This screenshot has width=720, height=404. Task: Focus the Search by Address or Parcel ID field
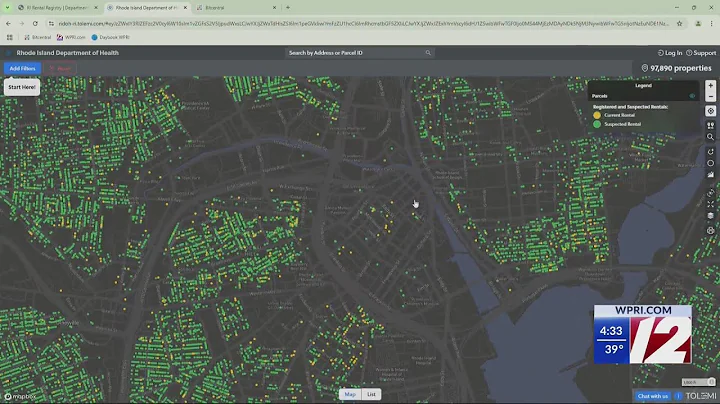pos(360,53)
